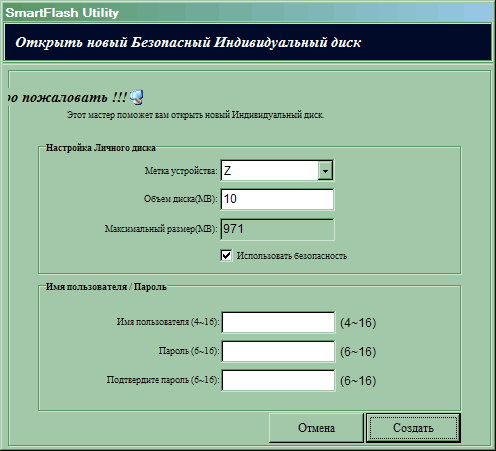Click the (4~16) hint beside username field

click(x=358, y=323)
